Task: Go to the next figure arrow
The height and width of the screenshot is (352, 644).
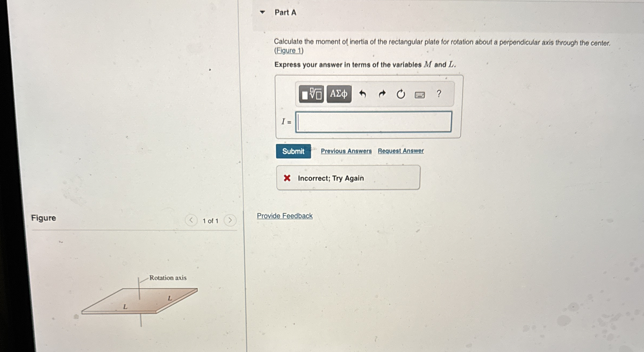Action: pyautogui.click(x=230, y=220)
